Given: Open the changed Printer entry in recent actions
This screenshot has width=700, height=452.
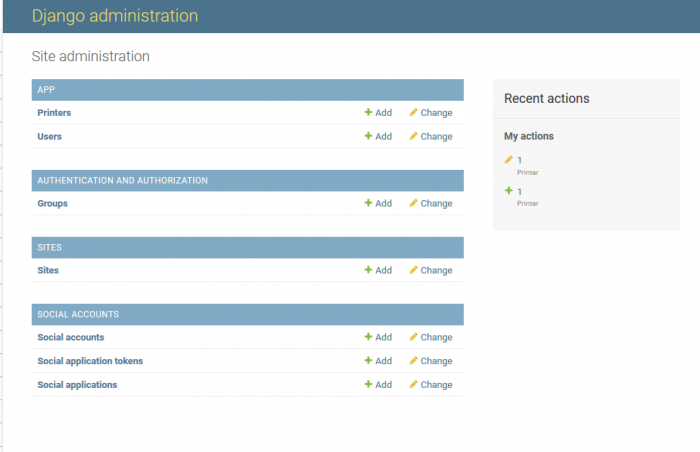Looking at the screenshot, I should (x=519, y=160).
